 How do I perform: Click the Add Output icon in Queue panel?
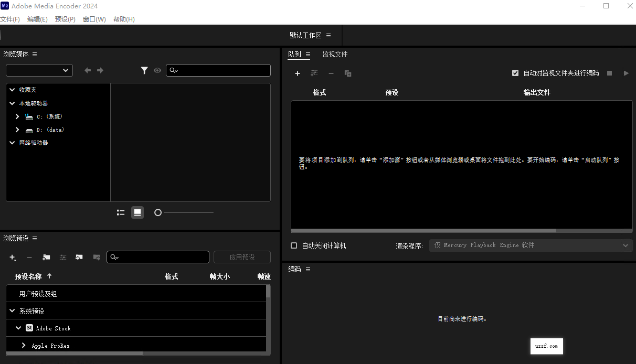pyautogui.click(x=314, y=73)
